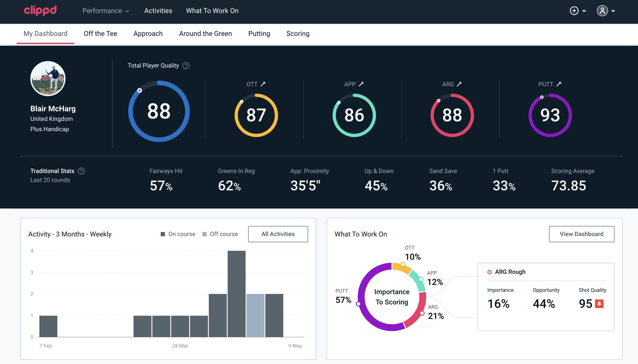Image resolution: width=638 pixels, height=364 pixels.
Task: Click the user account profile icon
Action: (x=603, y=11)
